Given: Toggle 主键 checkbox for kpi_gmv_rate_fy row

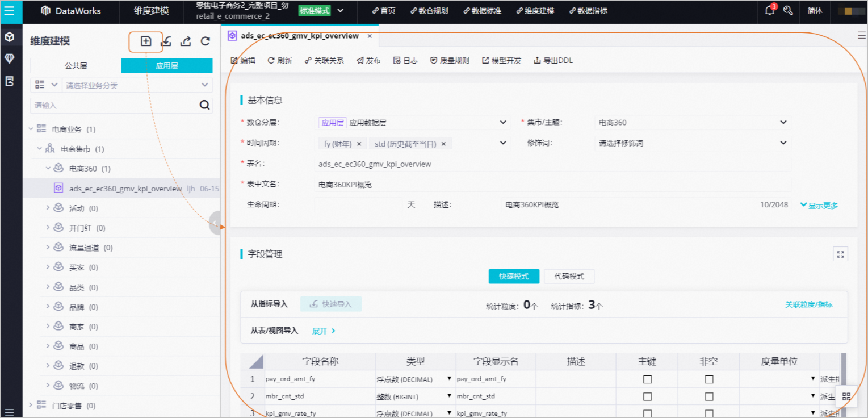Looking at the screenshot, I should click(x=647, y=413).
